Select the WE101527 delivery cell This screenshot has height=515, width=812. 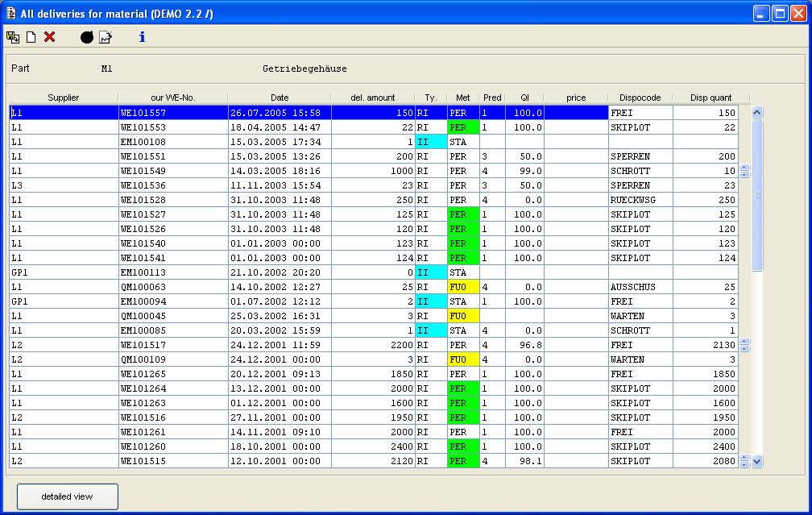click(x=173, y=214)
